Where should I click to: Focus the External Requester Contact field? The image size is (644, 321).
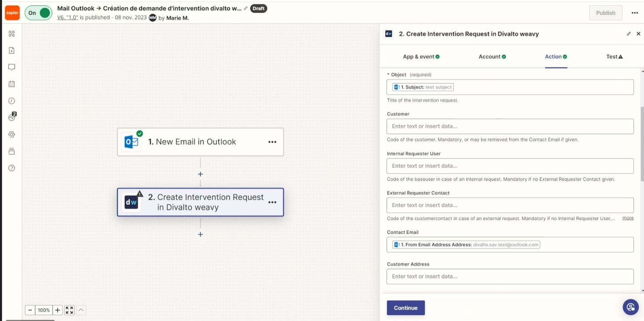510,205
